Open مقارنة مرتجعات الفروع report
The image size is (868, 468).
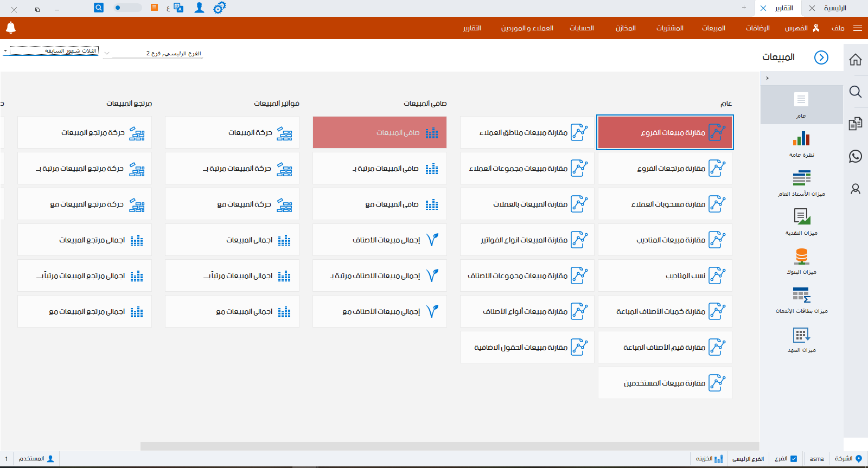[665, 168]
